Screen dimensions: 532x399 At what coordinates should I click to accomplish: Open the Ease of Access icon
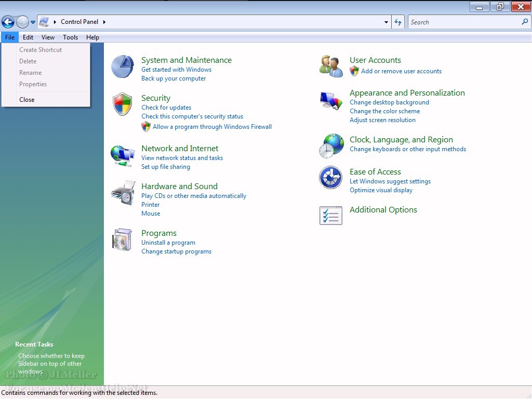(x=331, y=178)
